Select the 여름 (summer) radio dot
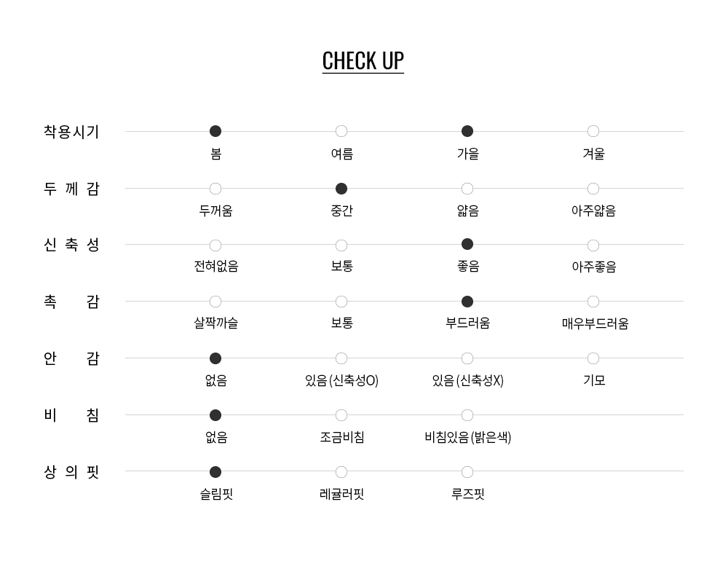 (341, 131)
